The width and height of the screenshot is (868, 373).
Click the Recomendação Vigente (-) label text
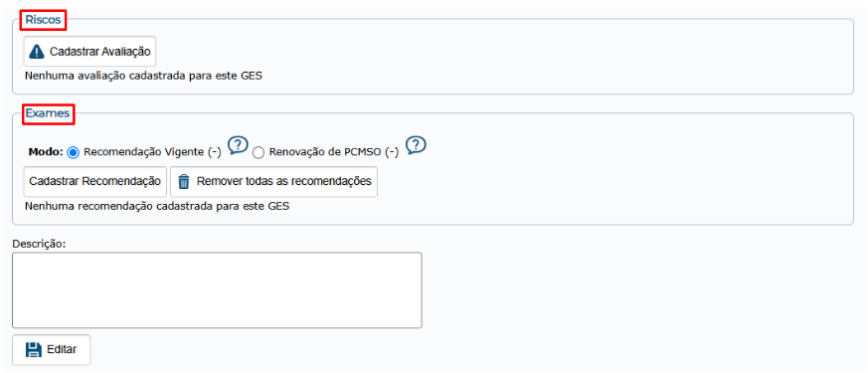coord(153,153)
